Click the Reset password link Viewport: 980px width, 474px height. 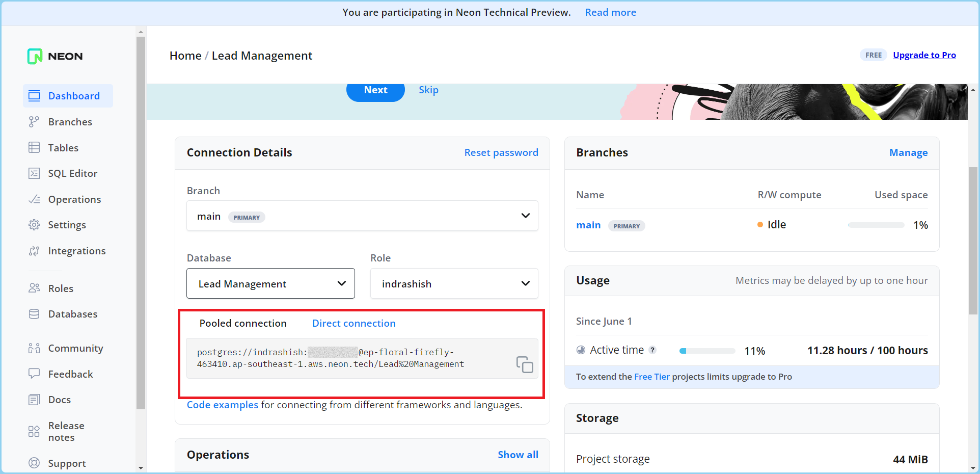501,152
